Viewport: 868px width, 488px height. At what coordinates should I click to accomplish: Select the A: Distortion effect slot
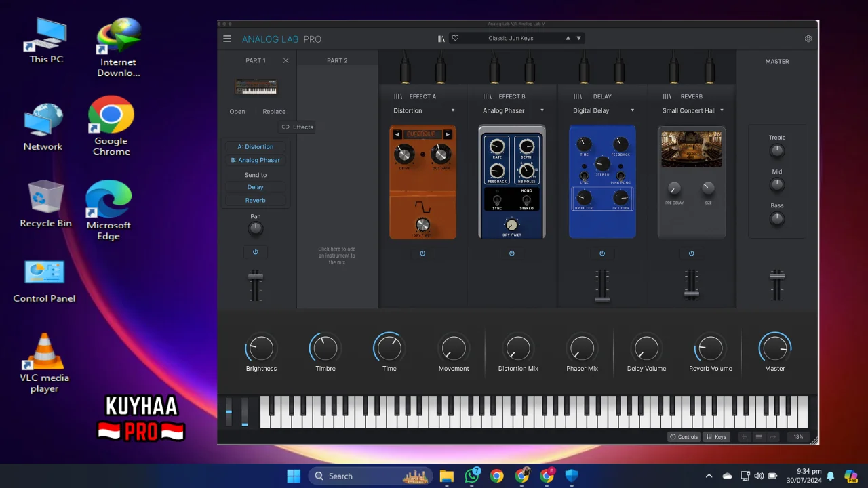256,147
